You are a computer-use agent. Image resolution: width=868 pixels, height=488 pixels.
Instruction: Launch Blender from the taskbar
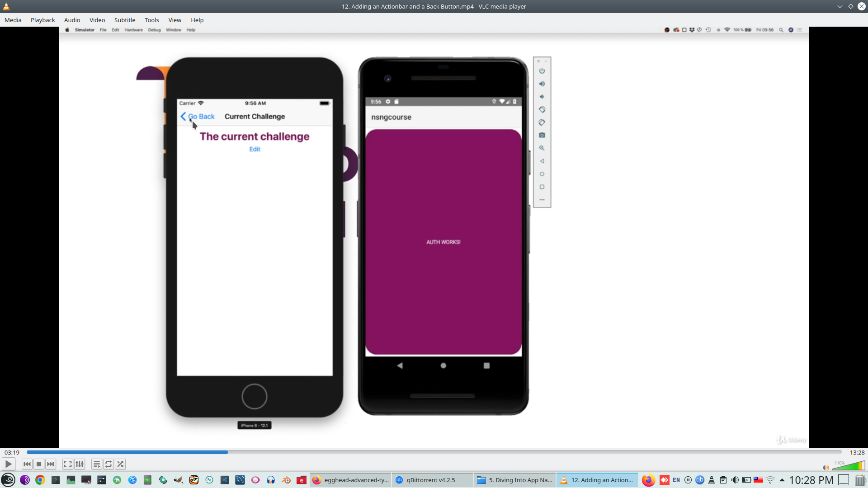[286, 480]
